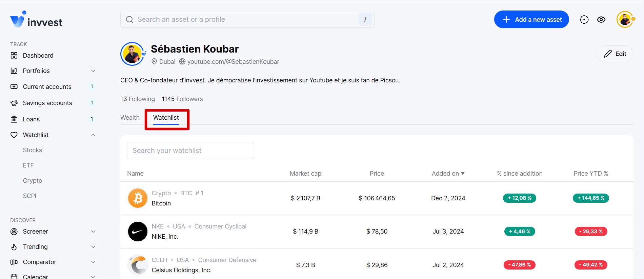644x279 pixels.
Task: Focus the Search your watchlist field
Action: click(190, 151)
